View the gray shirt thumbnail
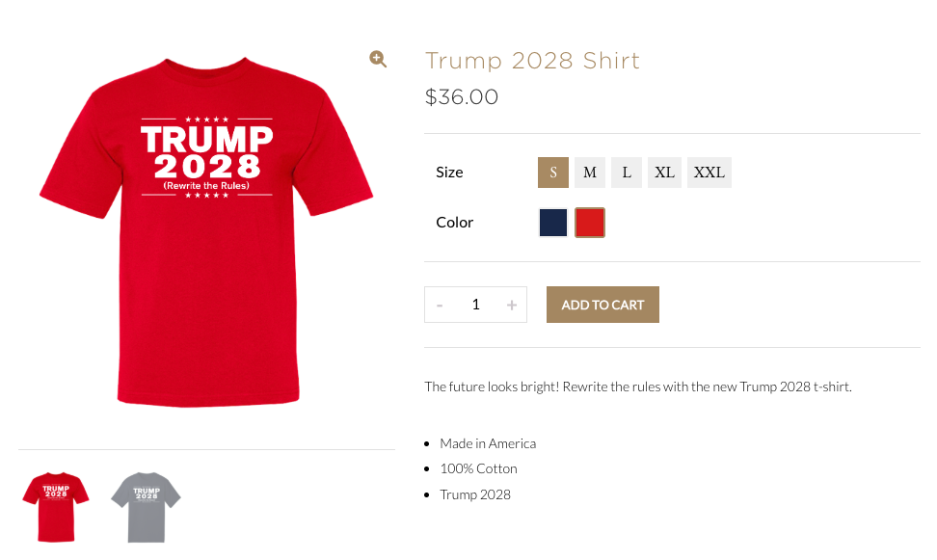 [146, 507]
